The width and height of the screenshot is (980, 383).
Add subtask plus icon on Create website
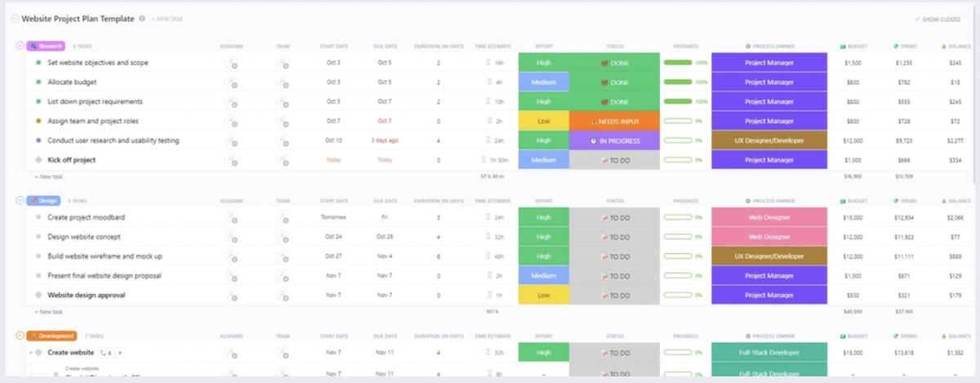(119, 353)
